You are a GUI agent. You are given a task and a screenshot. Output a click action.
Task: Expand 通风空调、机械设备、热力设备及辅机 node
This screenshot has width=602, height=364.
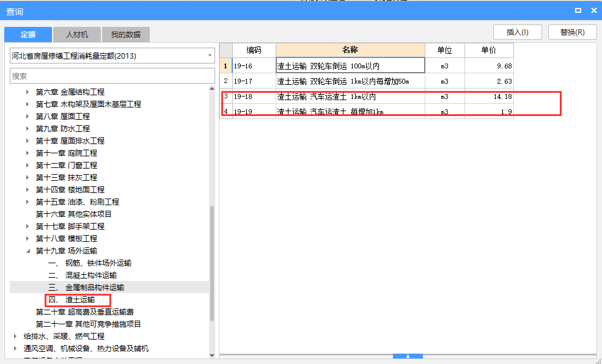click(15, 349)
